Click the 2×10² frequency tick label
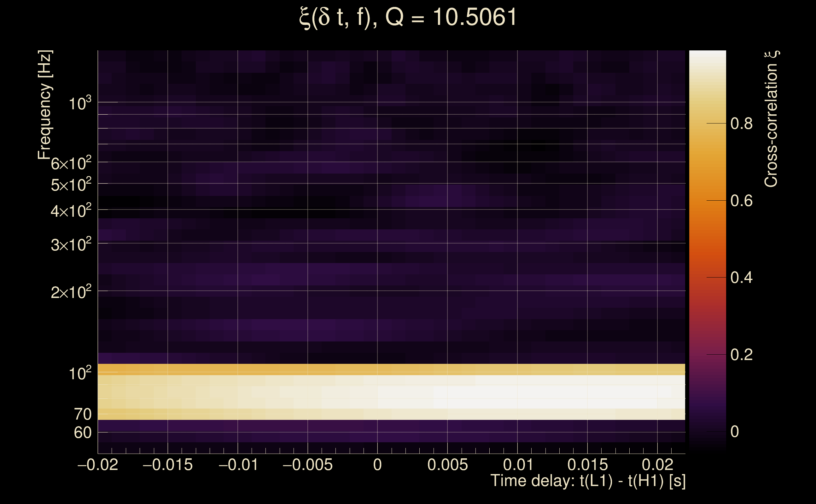Image resolution: width=816 pixels, height=504 pixels. pyautogui.click(x=71, y=292)
